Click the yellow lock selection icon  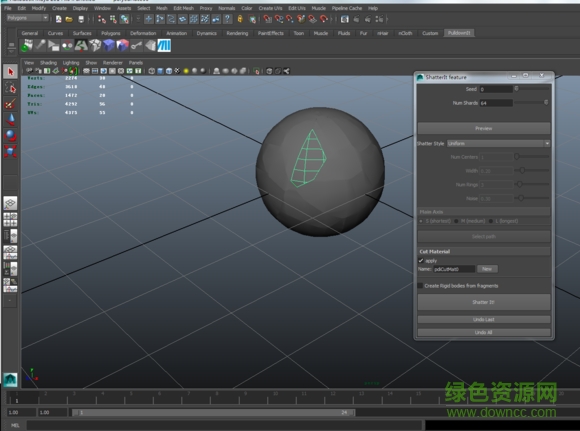point(240,19)
